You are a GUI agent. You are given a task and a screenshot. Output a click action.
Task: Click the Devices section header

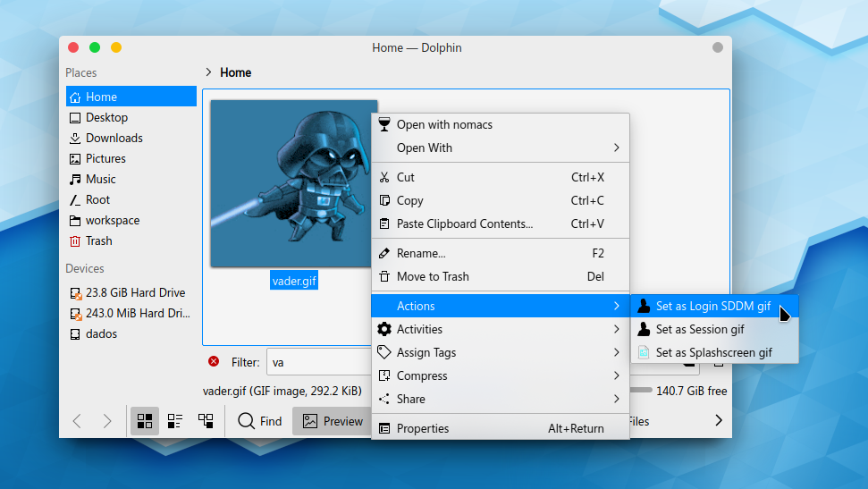[85, 268]
